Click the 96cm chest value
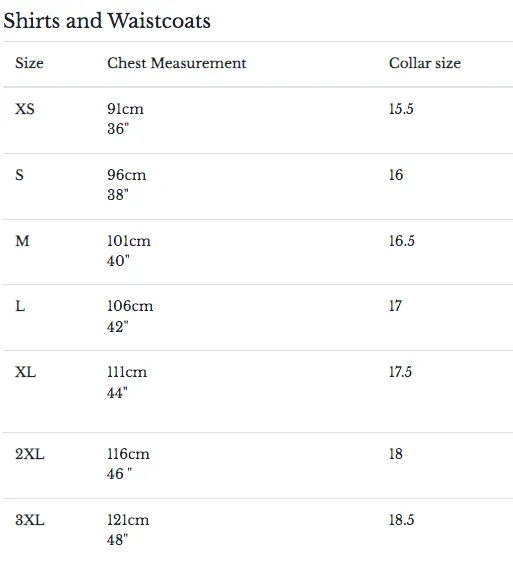The height and width of the screenshot is (570, 513). (127, 175)
